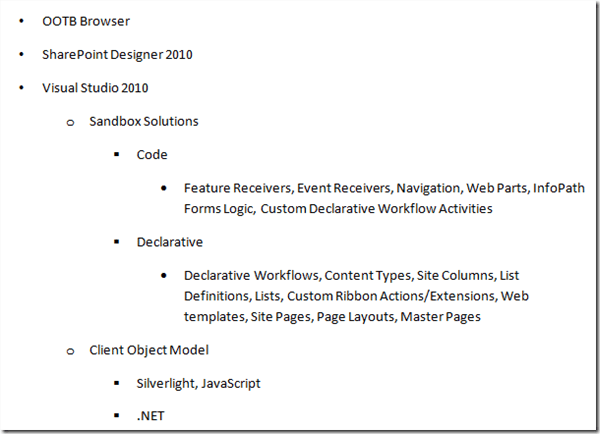The height and width of the screenshot is (434, 600).
Task: Click the 'Code' sub-bullet under Sandbox Solutions
Action: pyautogui.click(x=152, y=155)
